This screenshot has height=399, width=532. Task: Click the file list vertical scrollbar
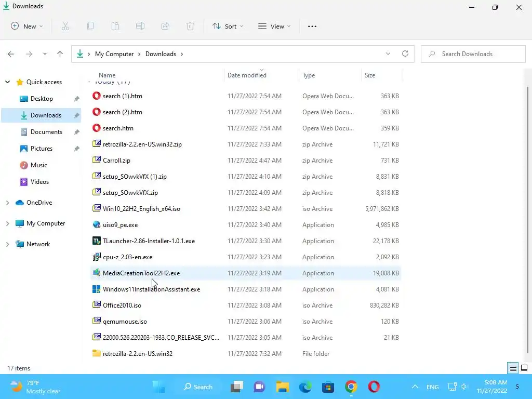click(x=528, y=219)
